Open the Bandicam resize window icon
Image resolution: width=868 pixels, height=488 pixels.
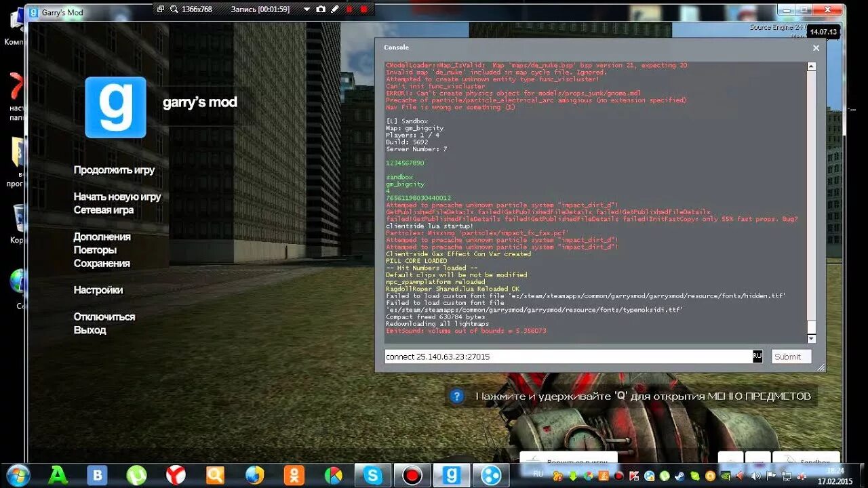pyautogui.click(x=161, y=9)
